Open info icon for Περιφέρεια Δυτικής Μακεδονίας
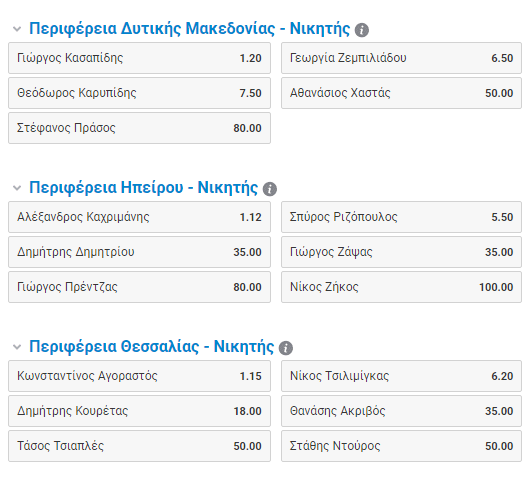 [361, 30]
